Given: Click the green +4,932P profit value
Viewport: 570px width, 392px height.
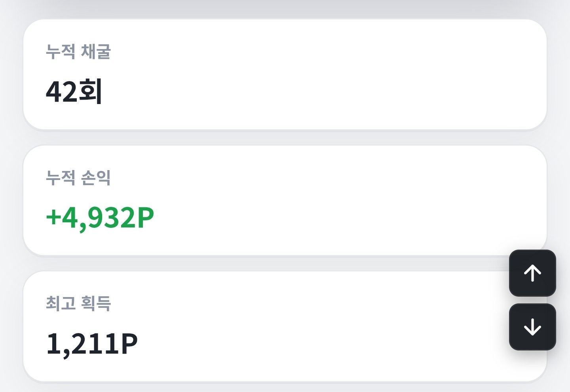Looking at the screenshot, I should point(100,218).
